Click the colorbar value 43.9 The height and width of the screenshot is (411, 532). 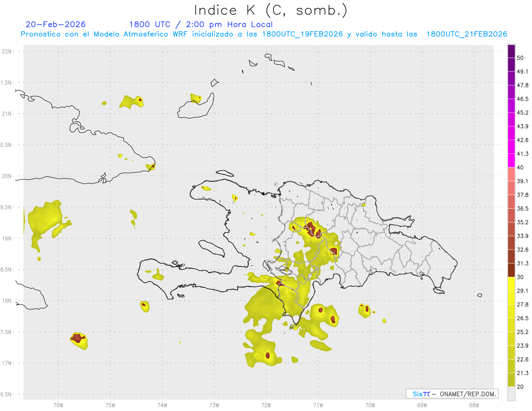click(523, 126)
